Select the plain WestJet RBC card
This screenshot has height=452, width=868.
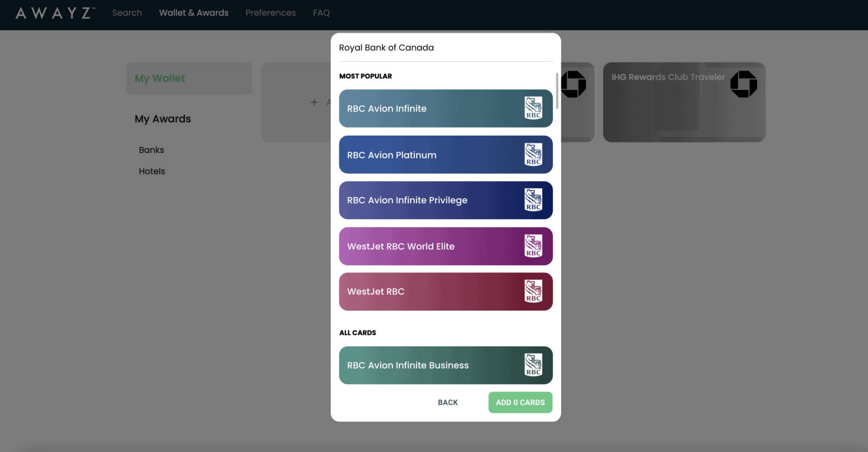point(446,291)
